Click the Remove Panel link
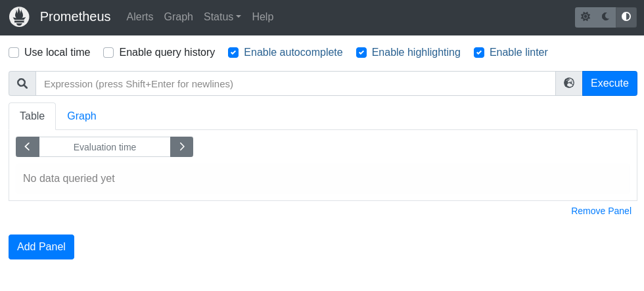Screen dimensions: 644x291 601,211
